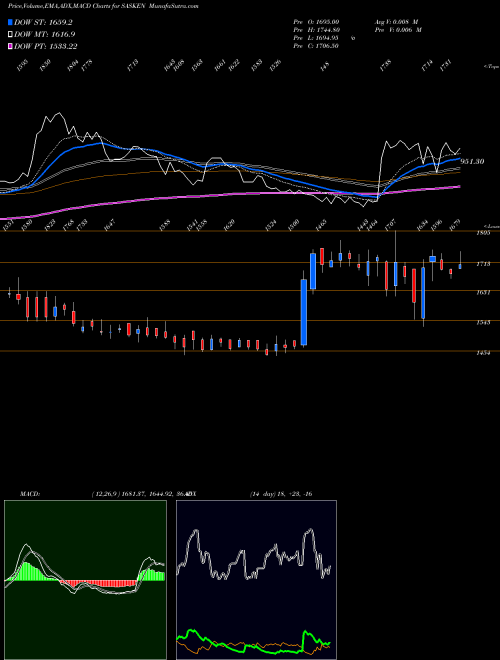
Task: Click the 1895 price axis label
Action: tap(483, 233)
